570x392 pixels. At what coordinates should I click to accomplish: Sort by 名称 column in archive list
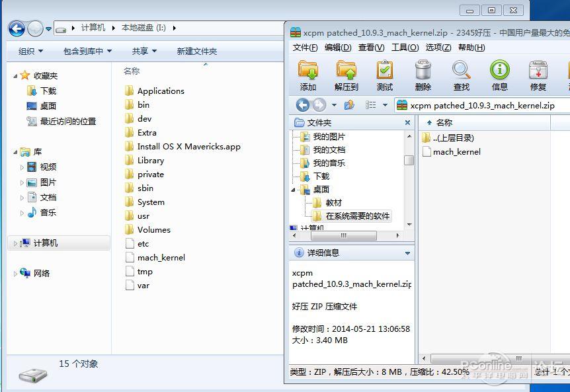click(444, 123)
